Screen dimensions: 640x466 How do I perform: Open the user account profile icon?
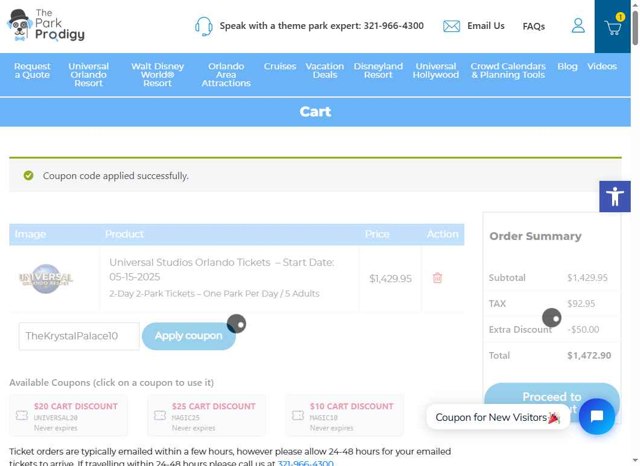(x=578, y=26)
